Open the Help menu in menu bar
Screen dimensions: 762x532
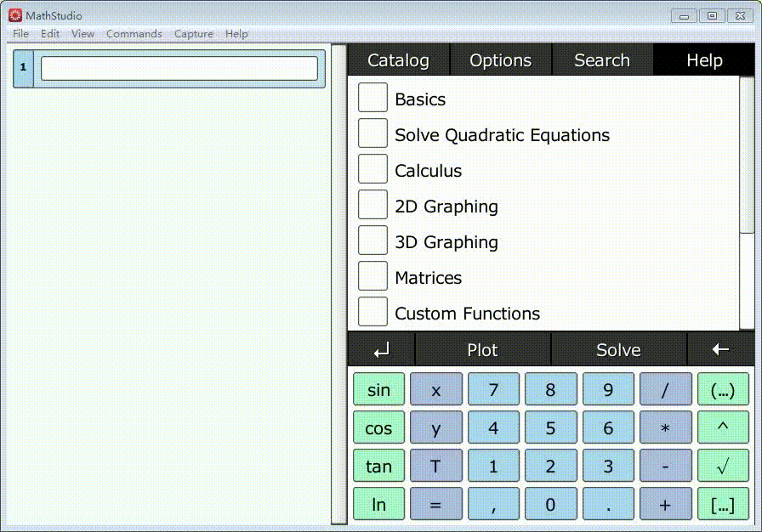coord(236,33)
